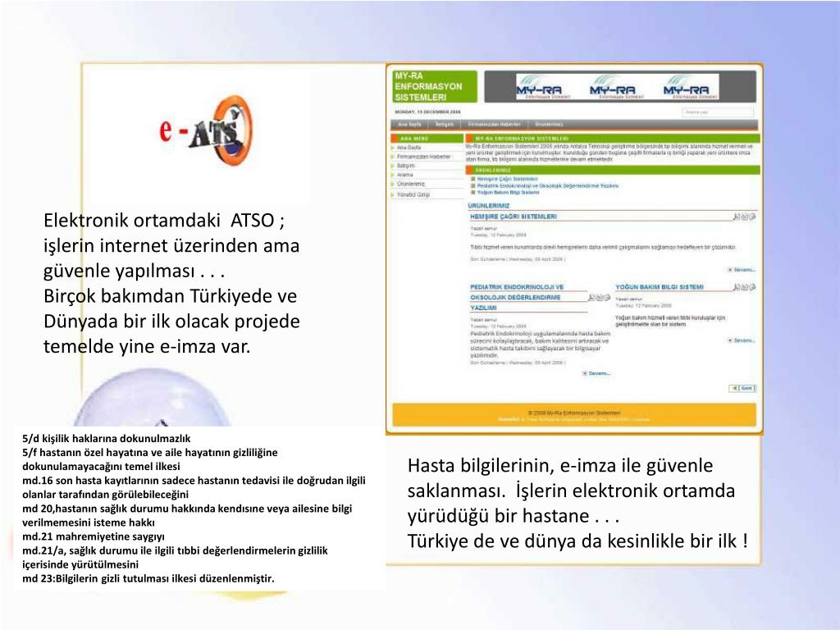Open the PEDİATRİK ENDOKRİNOLOJİ article heading
Screen dimensions: 840x630
[517, 297]
